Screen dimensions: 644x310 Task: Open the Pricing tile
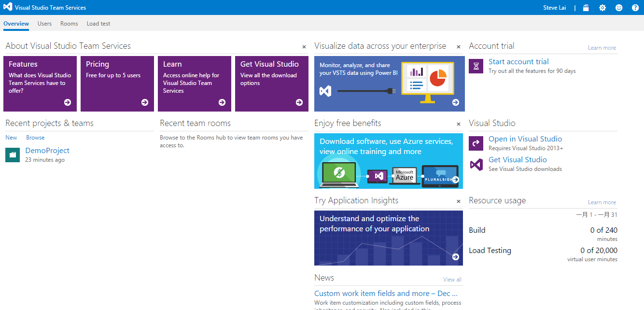coord(117,84)
